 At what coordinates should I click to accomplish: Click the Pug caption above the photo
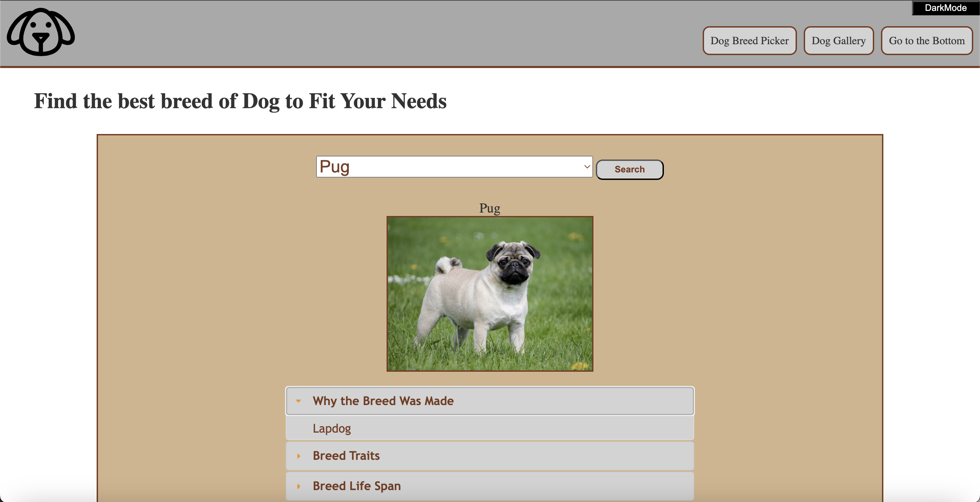490,208
